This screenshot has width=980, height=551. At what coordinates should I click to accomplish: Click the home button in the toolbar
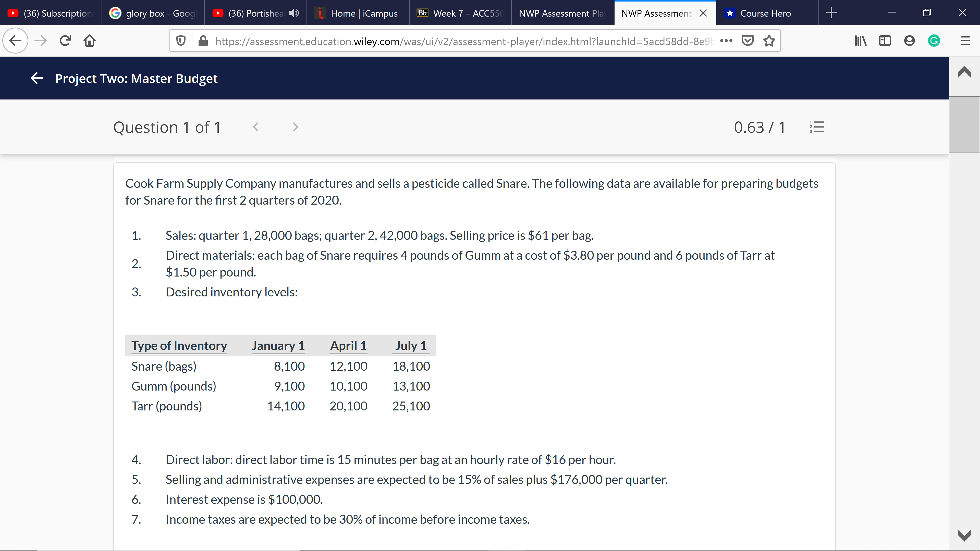point(89,41)
